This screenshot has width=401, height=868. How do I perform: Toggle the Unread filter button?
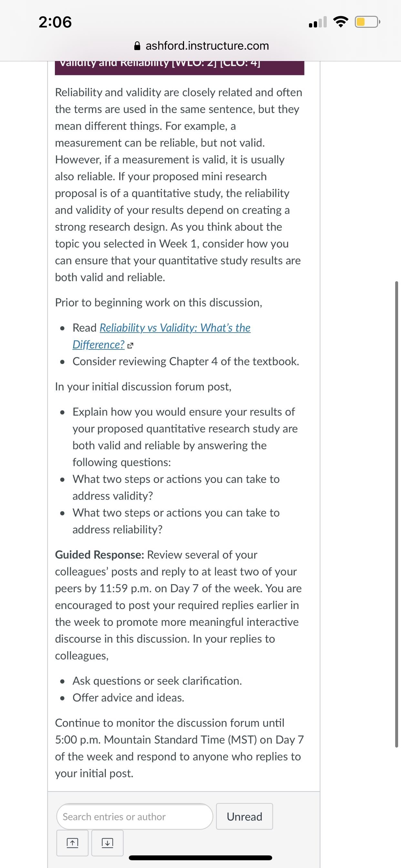tap(244, 816)
